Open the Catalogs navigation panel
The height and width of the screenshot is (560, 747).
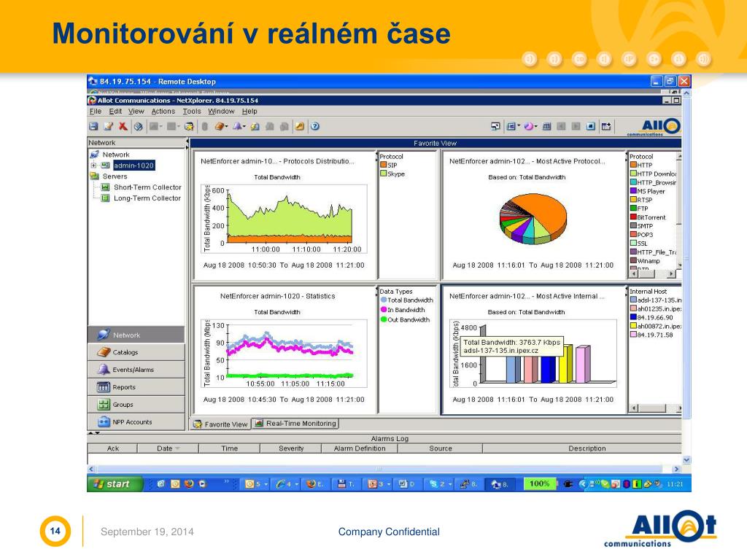coord(136,352)
